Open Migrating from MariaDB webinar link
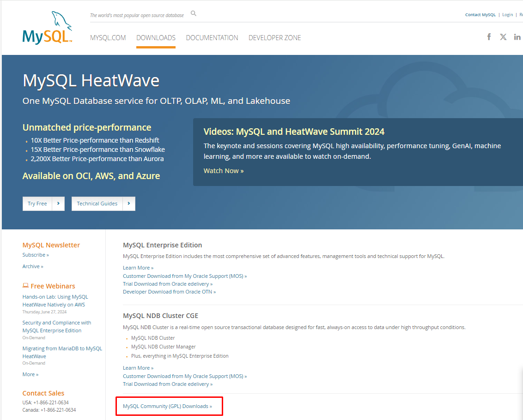Viewport: 523px width, 420px height. [62, 352]
